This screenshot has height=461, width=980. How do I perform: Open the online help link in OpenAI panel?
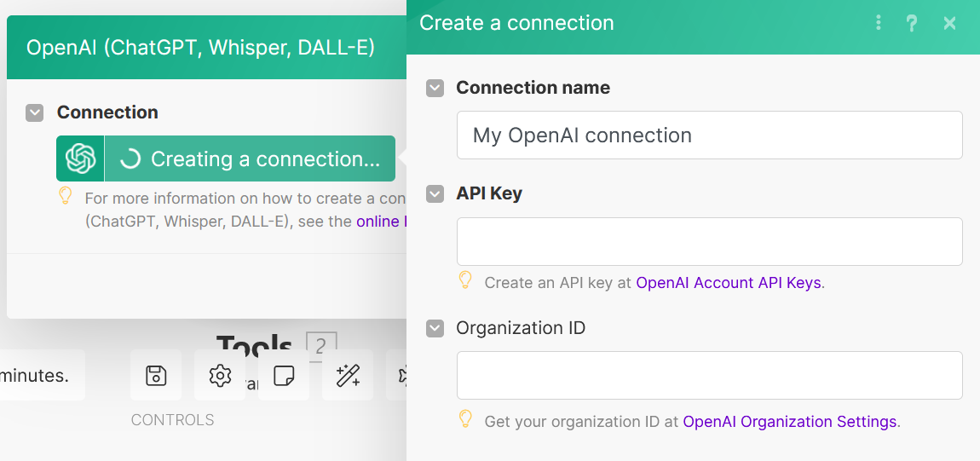(x=381, y=222)
